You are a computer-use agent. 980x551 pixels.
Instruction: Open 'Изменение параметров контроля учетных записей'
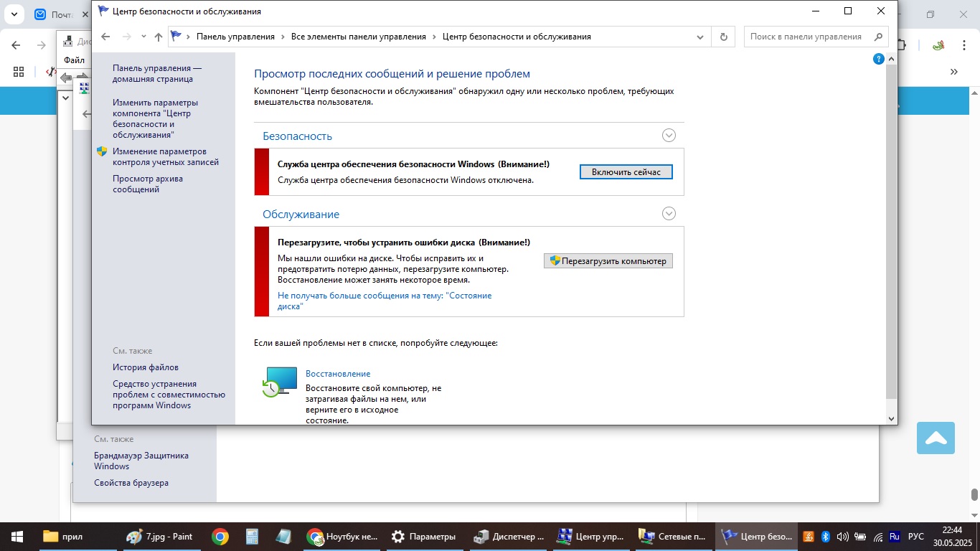point(166,156)
